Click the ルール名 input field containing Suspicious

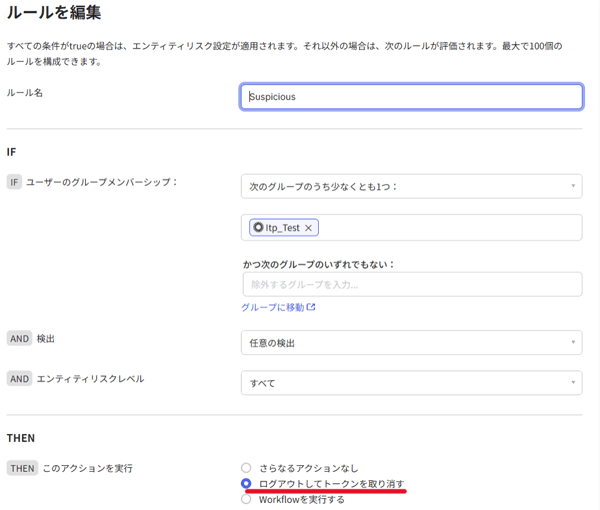411,97
